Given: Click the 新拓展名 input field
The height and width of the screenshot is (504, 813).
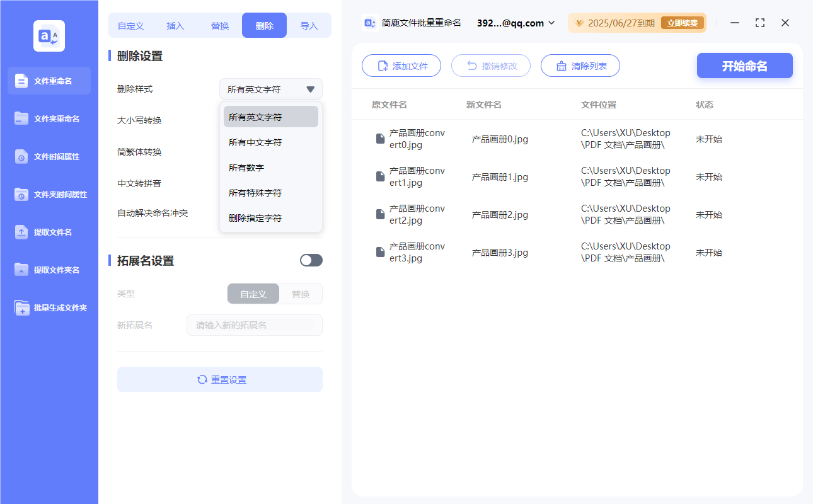Looking at the screenshot, I should click(x=254, y=324).
